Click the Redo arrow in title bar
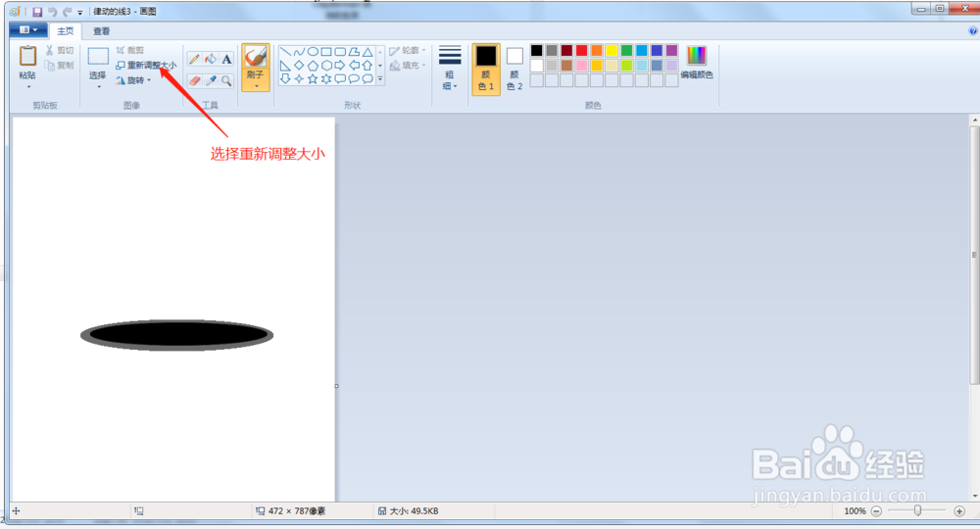This screenshot has width=980, height=529. 67,11
